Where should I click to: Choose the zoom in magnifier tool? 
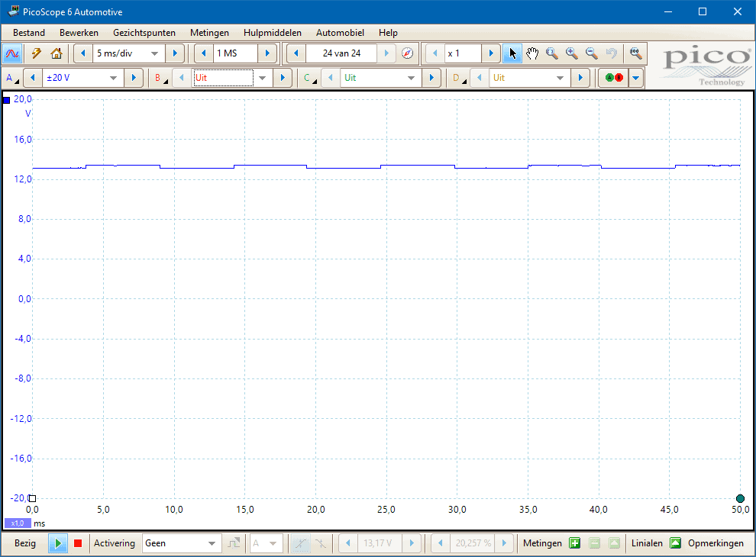point(571,53)
